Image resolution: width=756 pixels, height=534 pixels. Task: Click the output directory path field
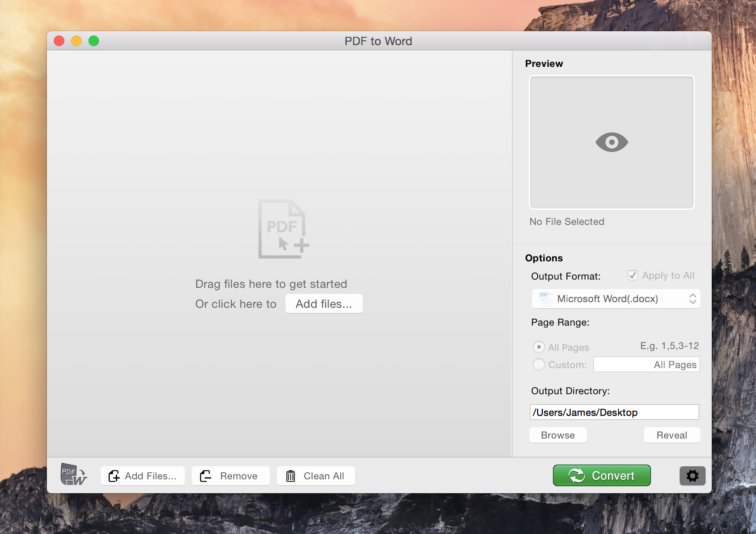point(614,412)
